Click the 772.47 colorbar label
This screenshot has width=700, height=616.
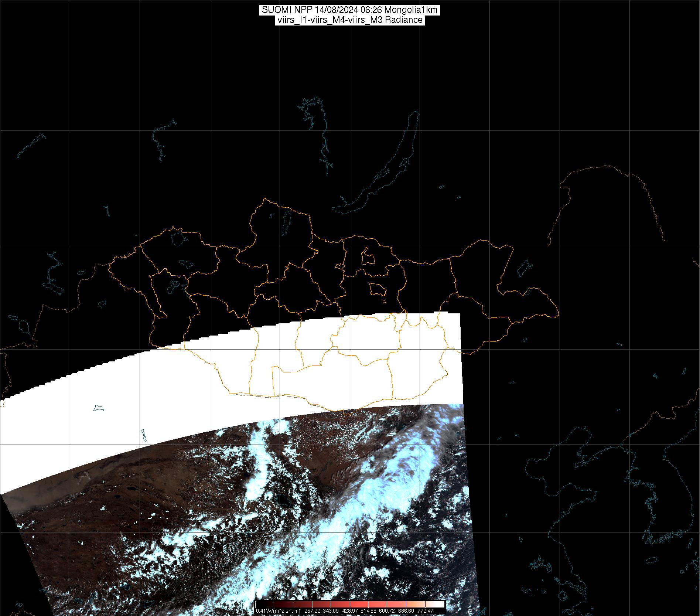(x=426, y=611)
